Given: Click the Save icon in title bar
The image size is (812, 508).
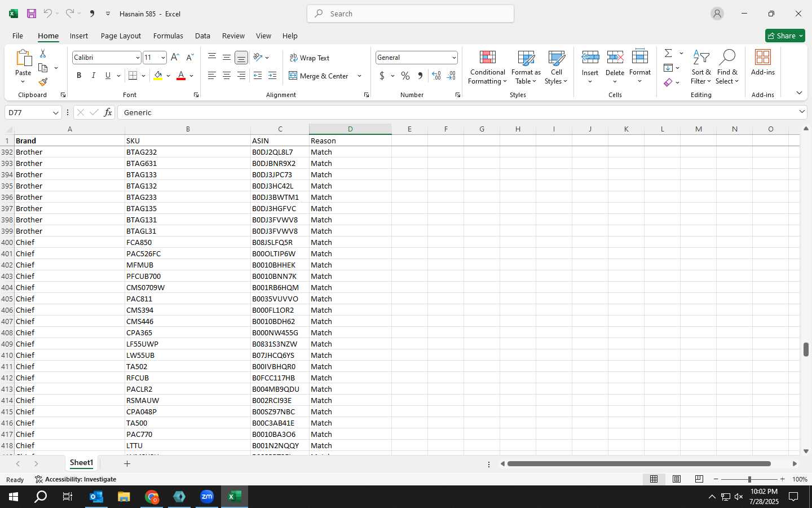Looking at the screenshot, I should (x=32, y=14).
